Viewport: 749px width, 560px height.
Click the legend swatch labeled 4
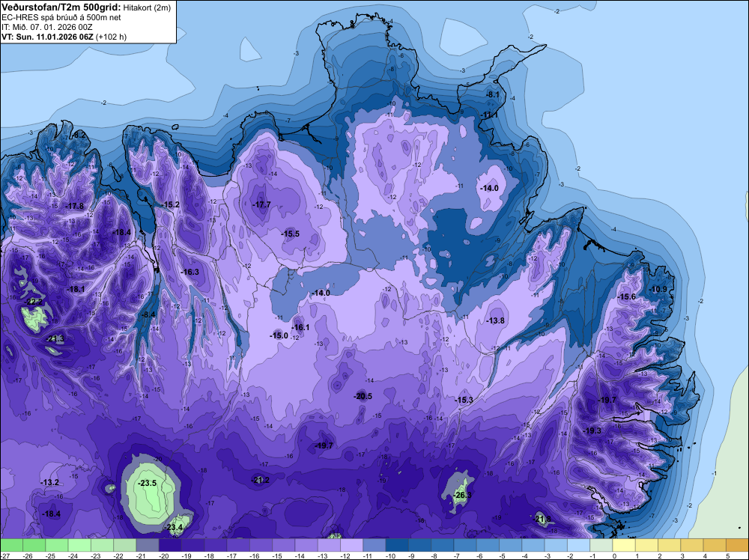(x=715, y=545)
